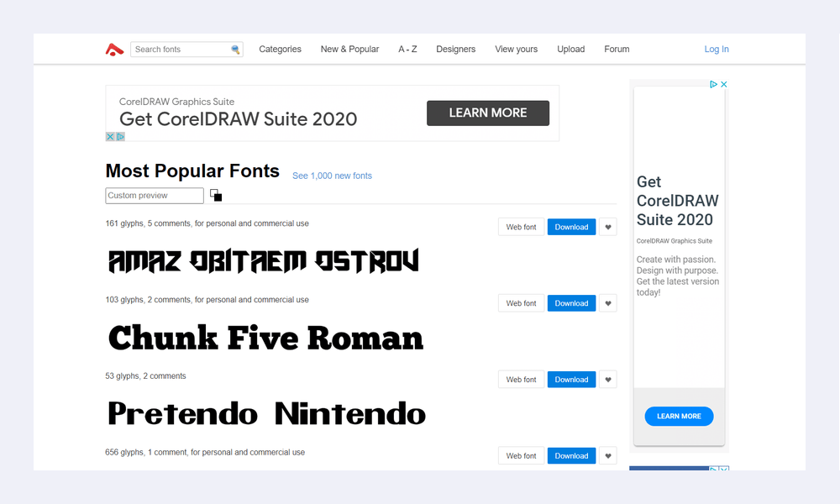Viewport: 840px width, 504px height.
Task: Download the Pretendo Nintendo font
Action: [571, 379]
